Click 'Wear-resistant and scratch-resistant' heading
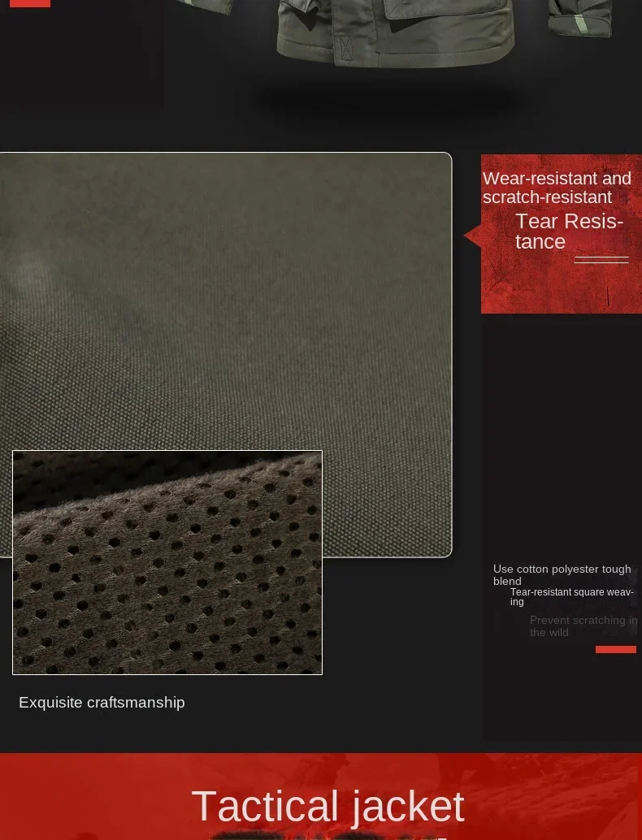This screenshot has height=840, width=642. click(x=557, y=188)
